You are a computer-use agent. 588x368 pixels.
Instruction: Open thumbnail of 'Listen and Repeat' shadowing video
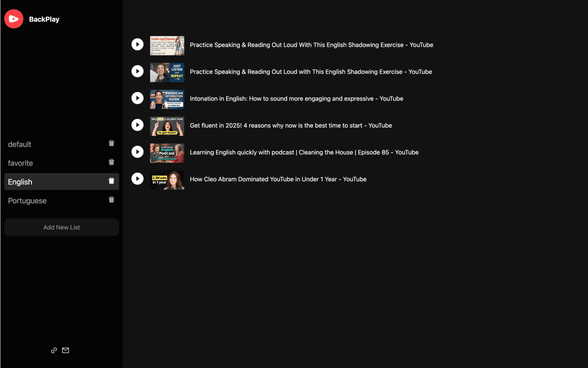(167, 46)
